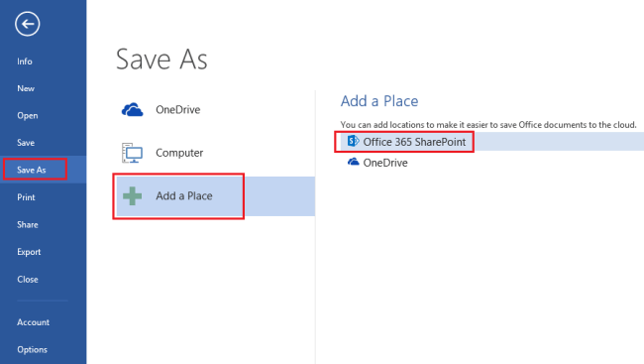Open Account settings
Image resolution: width=644 pixels, height=364 pixels.
34,322
